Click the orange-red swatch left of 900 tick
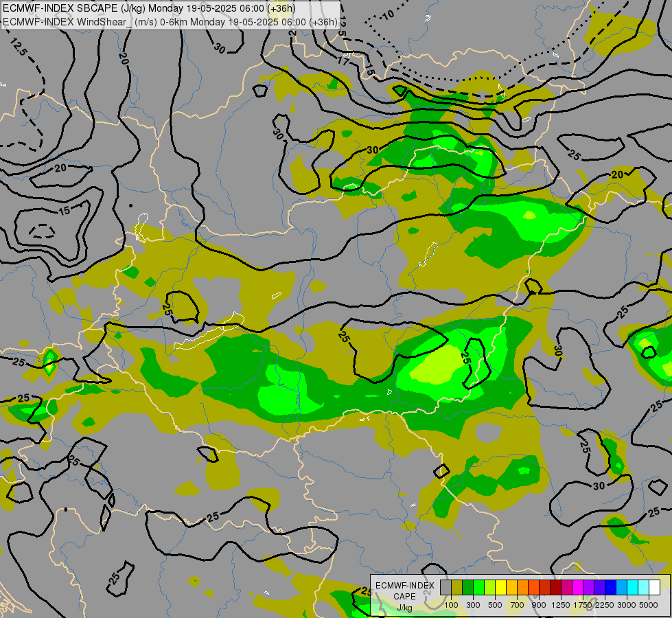Viewport: 672px width, 618px height. pos(534,588)
